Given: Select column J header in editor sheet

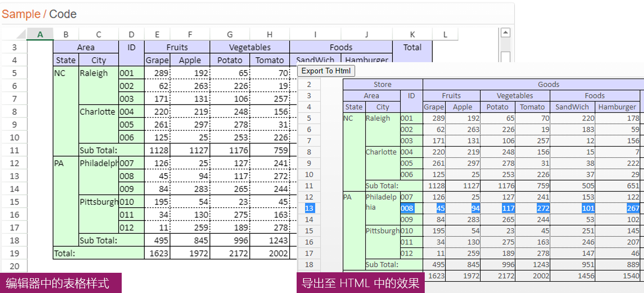Looking at the screenshot, I should pos(367,34).
